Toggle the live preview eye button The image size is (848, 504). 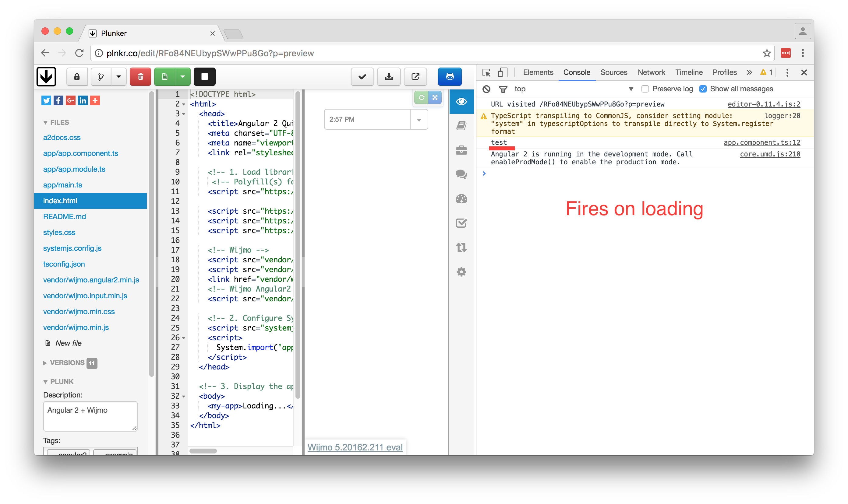(x=461, y=102)
